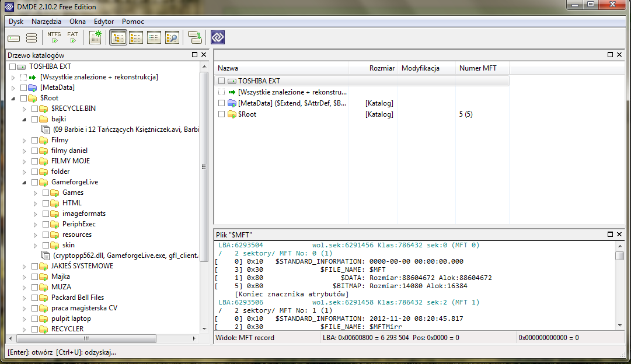Tick the $Root checkbox in tree
Viewport: 631px width, 364px height.
coord(23,98)
